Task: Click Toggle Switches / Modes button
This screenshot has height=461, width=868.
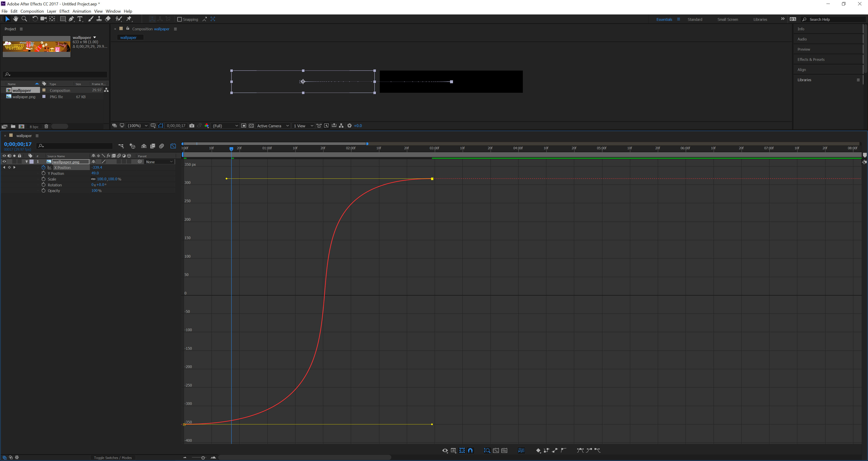Action: [x=113, y=458]
